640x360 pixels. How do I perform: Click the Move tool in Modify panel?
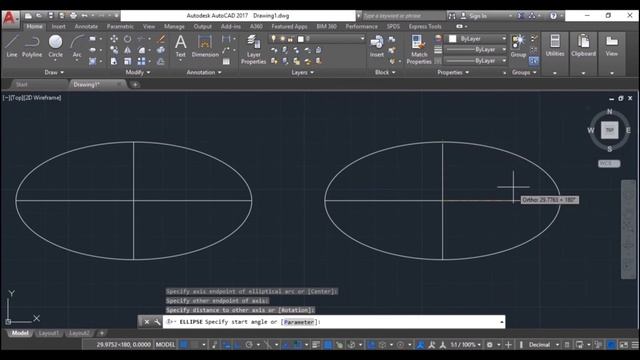click(x=114, y=39)
